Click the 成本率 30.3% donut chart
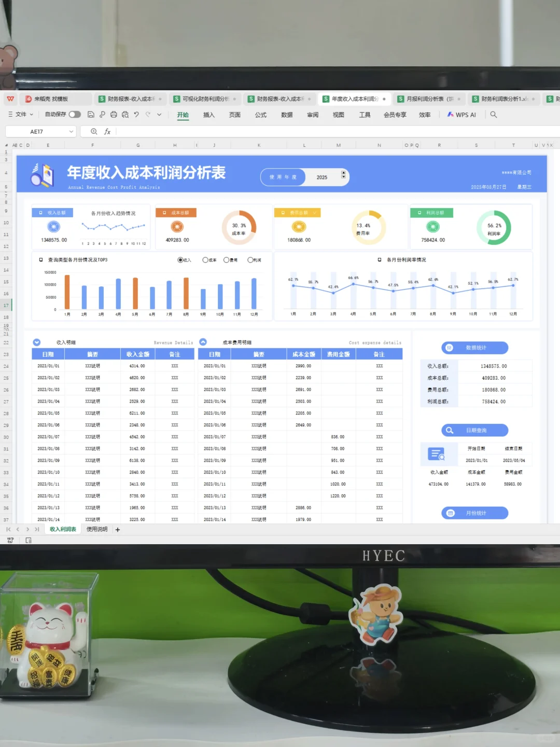 point(239,227)
